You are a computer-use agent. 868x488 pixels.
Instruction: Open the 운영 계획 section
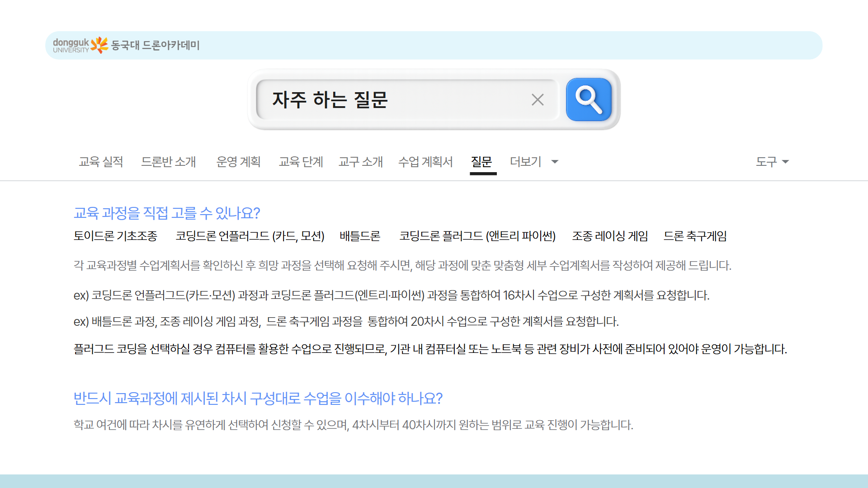click(x=239, y=162)
